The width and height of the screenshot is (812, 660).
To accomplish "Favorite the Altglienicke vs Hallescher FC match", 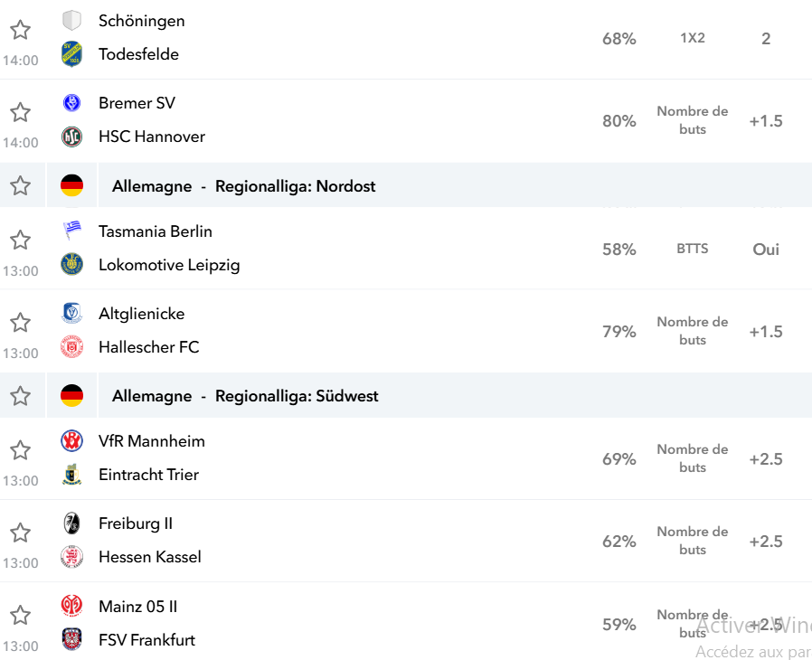I will pos(20,323).
